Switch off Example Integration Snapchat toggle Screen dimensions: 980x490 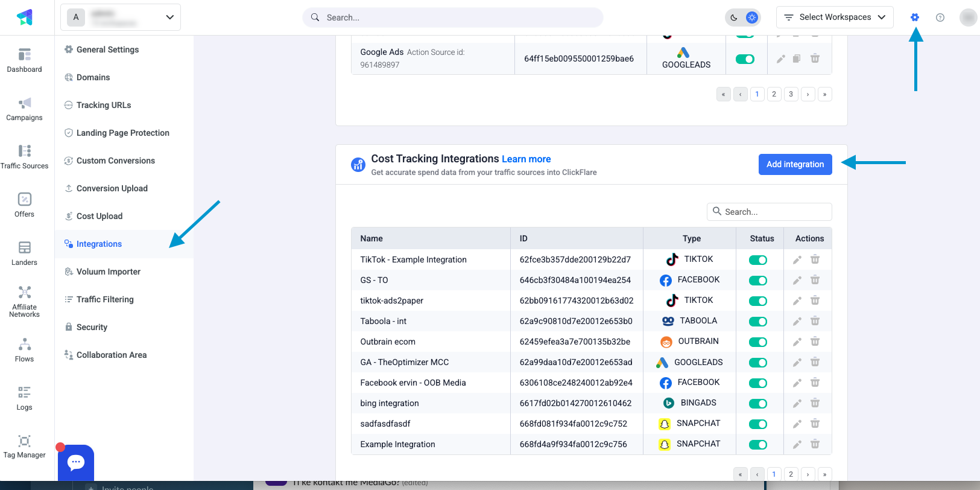tap(757, 445)
